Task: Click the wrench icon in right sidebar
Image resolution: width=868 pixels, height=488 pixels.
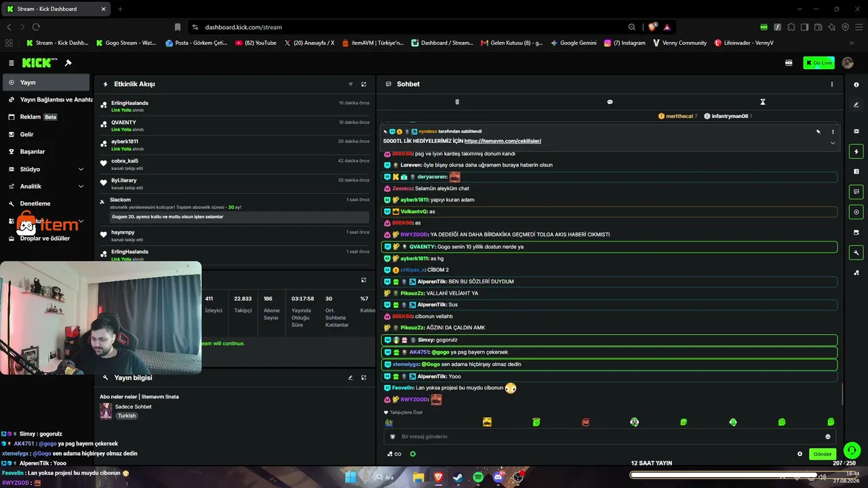Action: [856, 253]
